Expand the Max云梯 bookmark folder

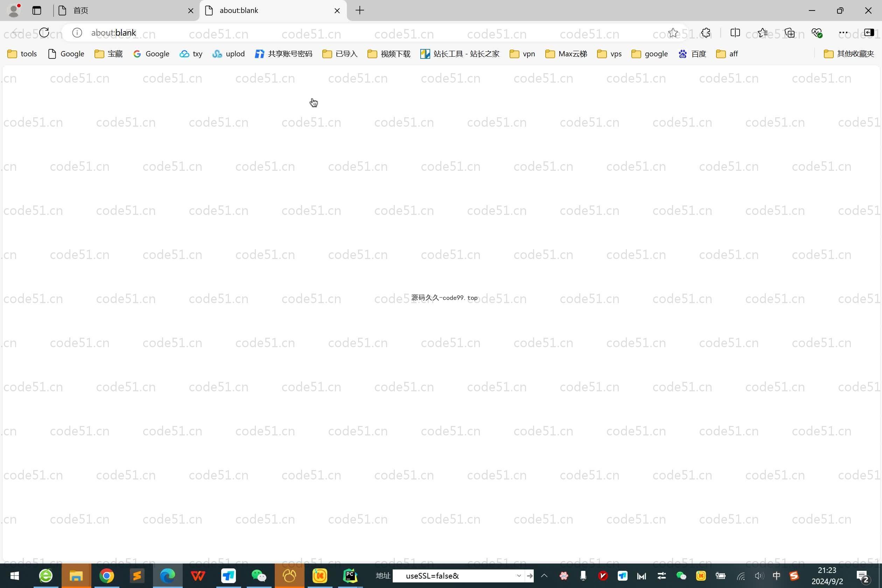click(566, 54)
